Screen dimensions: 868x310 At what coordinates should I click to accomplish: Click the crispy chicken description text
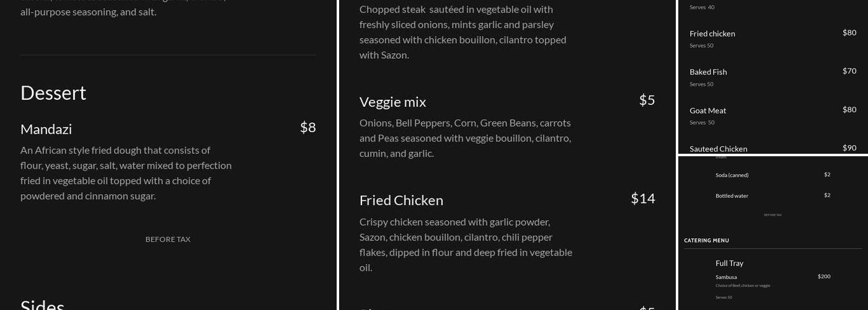466,245
